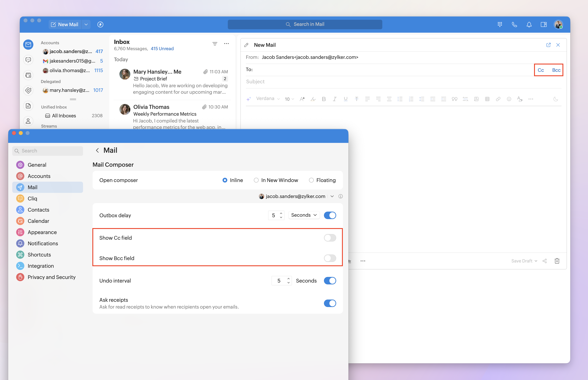Screen dimensions: 588x380
Task: Expand the New Mail dropdown arrow
Action: click(x=86, y=24)
